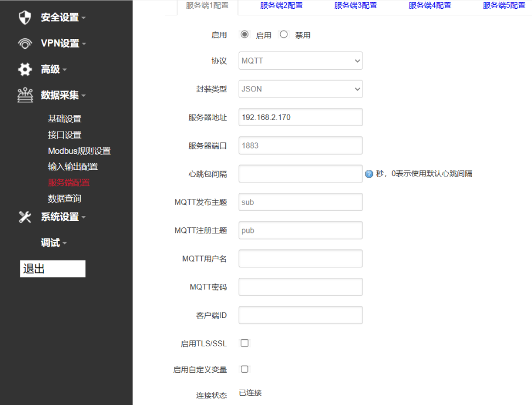Open the Modbus规则设置 link

pos(79,151)
